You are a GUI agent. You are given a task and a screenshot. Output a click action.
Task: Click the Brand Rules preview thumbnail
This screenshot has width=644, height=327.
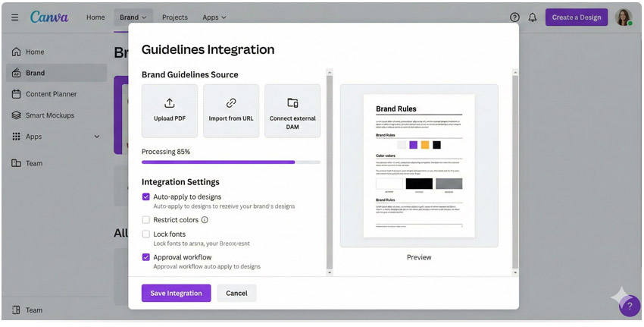tap(419, 165)
